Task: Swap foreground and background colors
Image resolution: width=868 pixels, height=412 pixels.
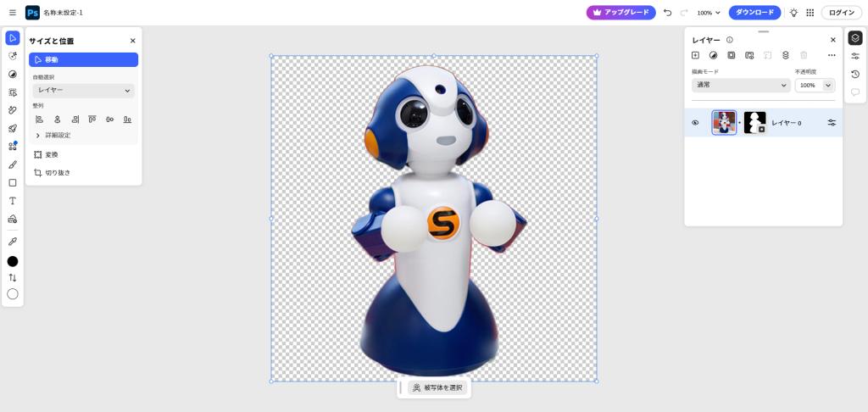Action: click(x=13, y=277)
